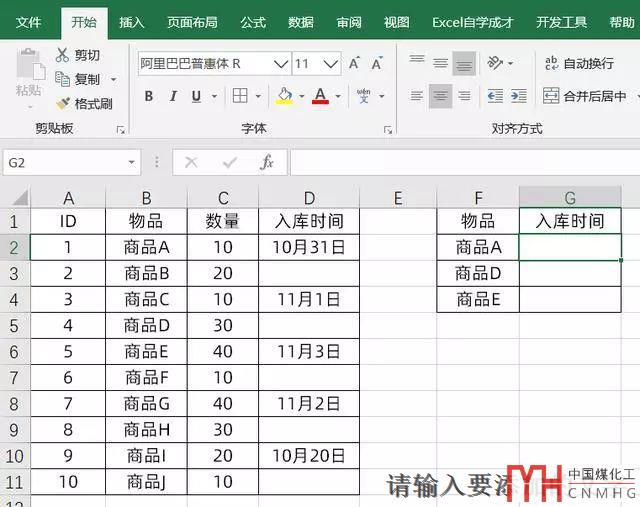The width and height of the screenshot is (640, 507).
Task: Click the Insert Function fx button
Action: [x=267, y=162]
